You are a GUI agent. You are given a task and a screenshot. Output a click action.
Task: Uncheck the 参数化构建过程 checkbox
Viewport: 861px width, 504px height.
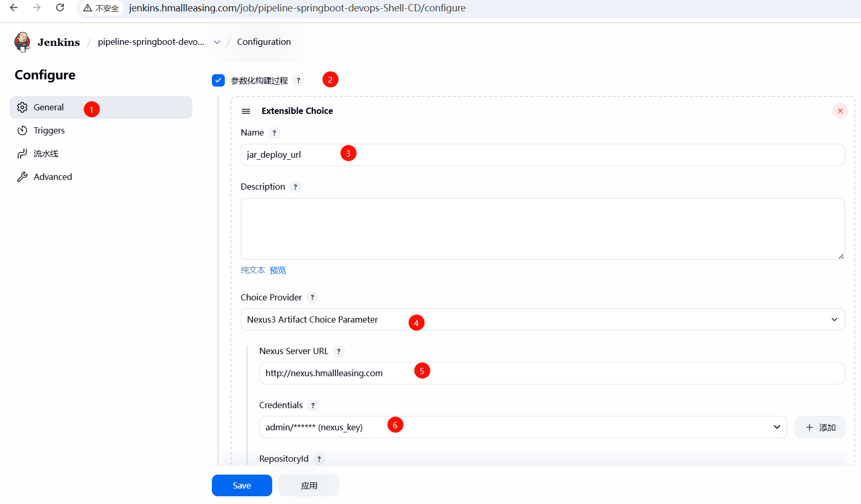point(218,80)
